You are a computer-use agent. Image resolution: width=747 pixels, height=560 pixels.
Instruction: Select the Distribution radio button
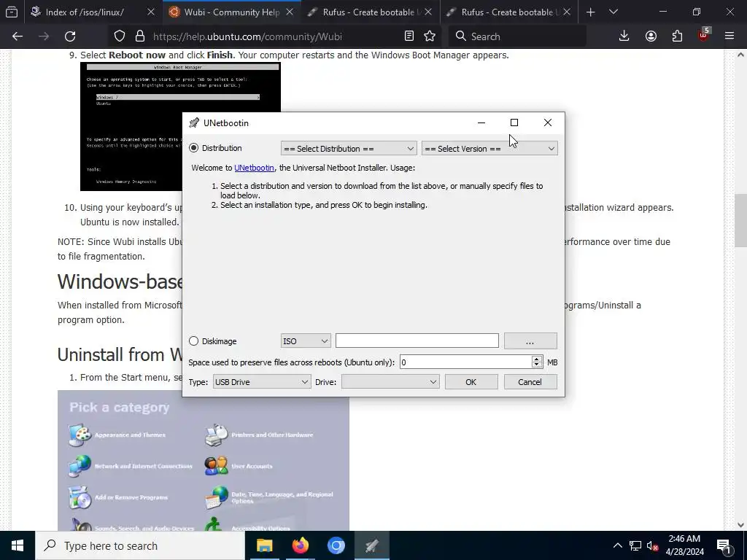tap(193, 148)
